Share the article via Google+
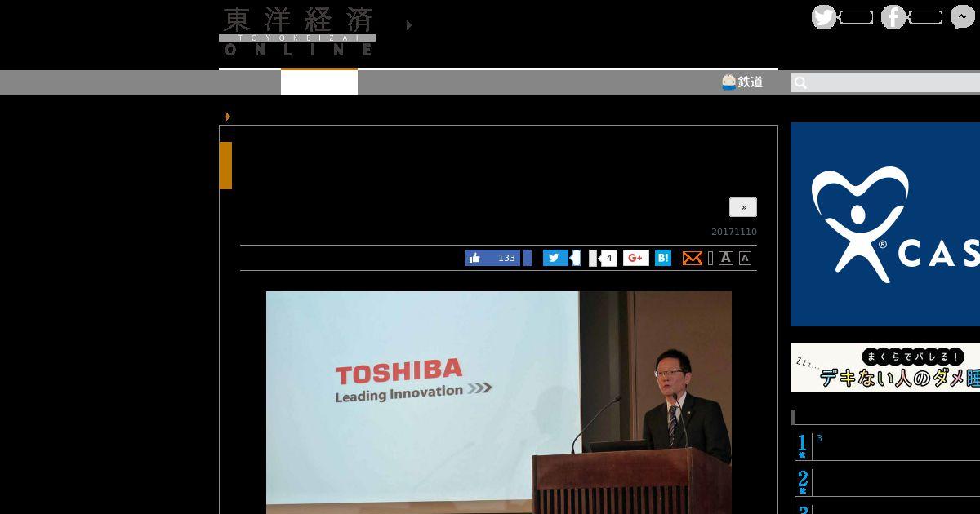Image resolution: width=980 pixels, height=514 pixels. coord(636,258)
